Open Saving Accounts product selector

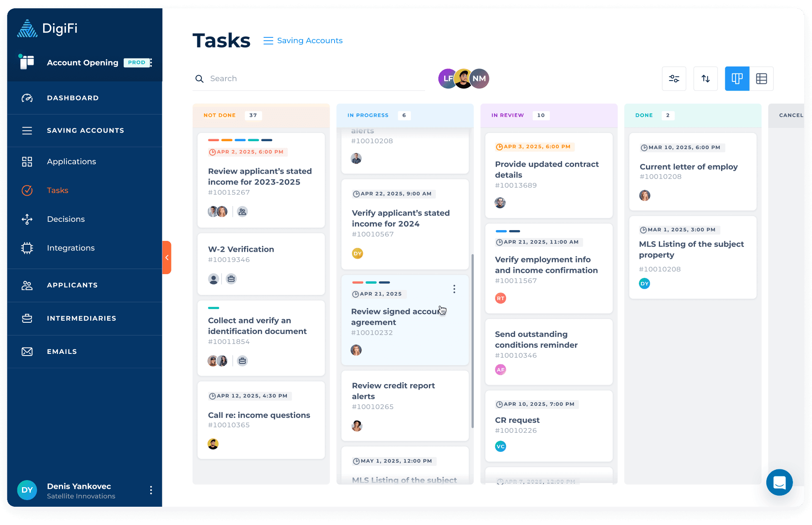click(x=303, y=41)
